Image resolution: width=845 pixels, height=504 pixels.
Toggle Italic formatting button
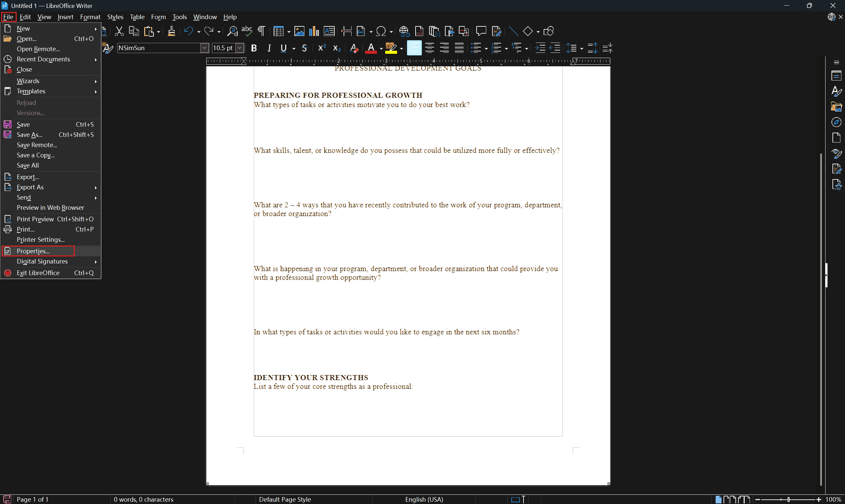[x=269, y=48]
